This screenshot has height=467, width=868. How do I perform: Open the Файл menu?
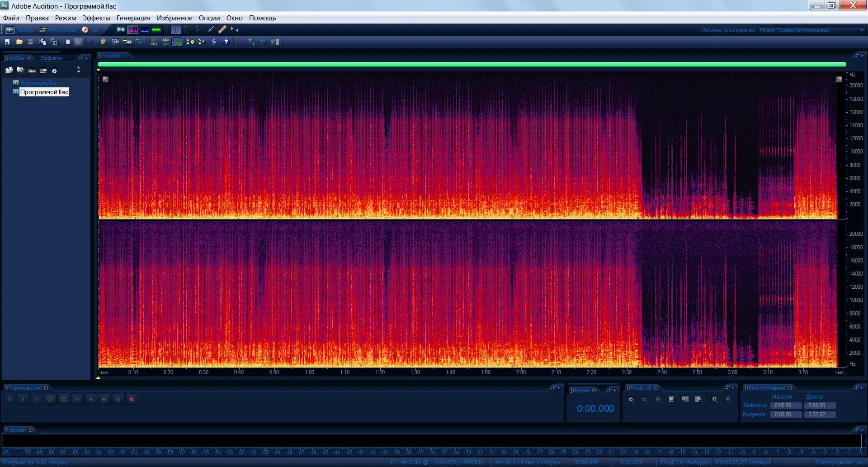click(x=11, y=18)
